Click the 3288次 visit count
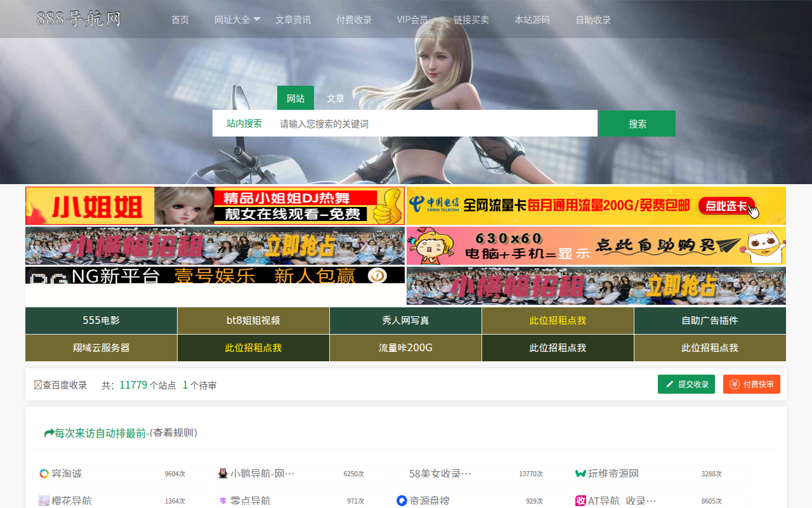The width and height of the screenshot is (812, 508). coord(712,474)
